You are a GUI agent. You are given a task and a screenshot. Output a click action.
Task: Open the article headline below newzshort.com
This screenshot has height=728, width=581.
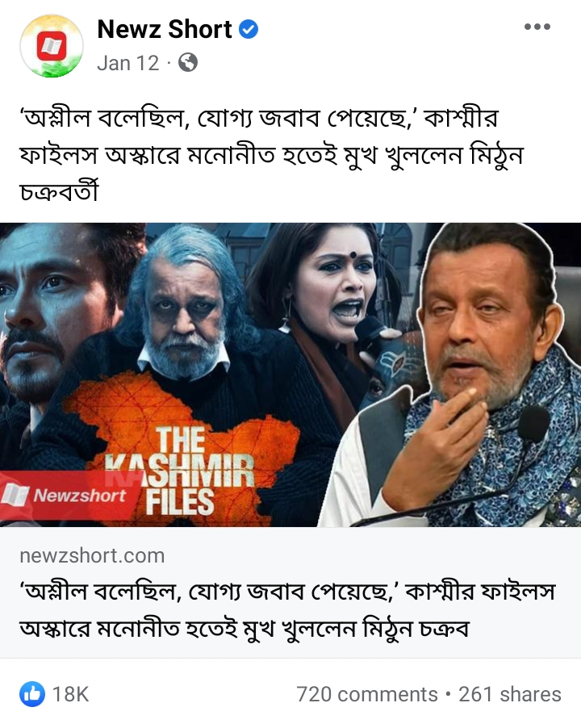[288, 610]
